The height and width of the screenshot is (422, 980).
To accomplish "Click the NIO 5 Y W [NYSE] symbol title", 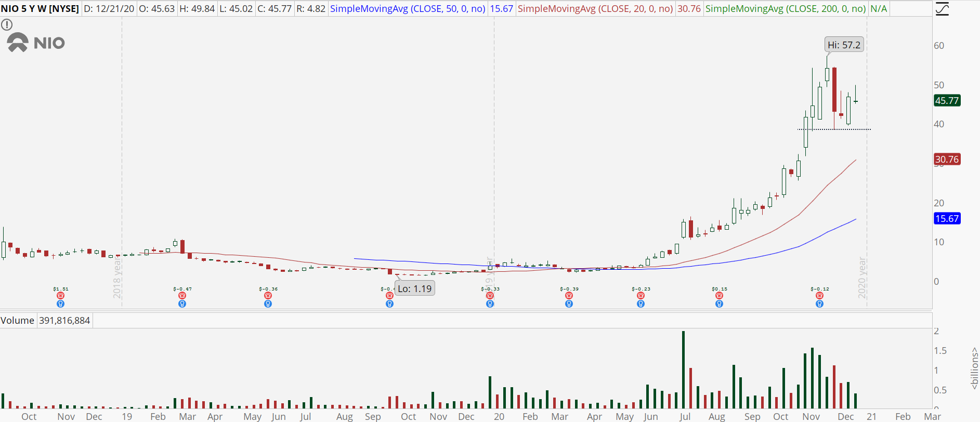I will click(40, 9).
